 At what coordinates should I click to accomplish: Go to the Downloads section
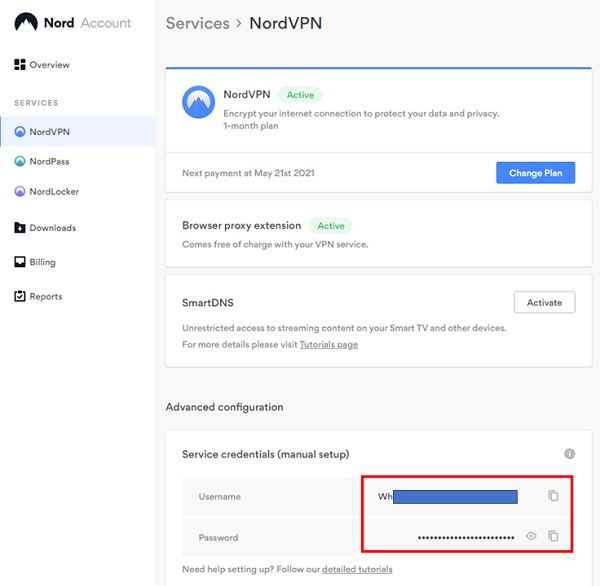point(45,228)
